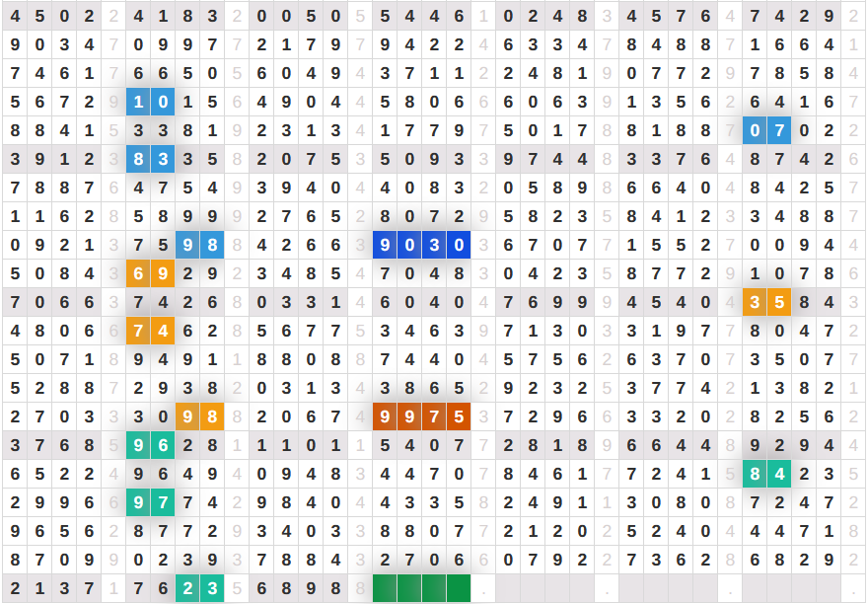
Task: Click the blue 07 tile on right side
Action: point(767,130)
